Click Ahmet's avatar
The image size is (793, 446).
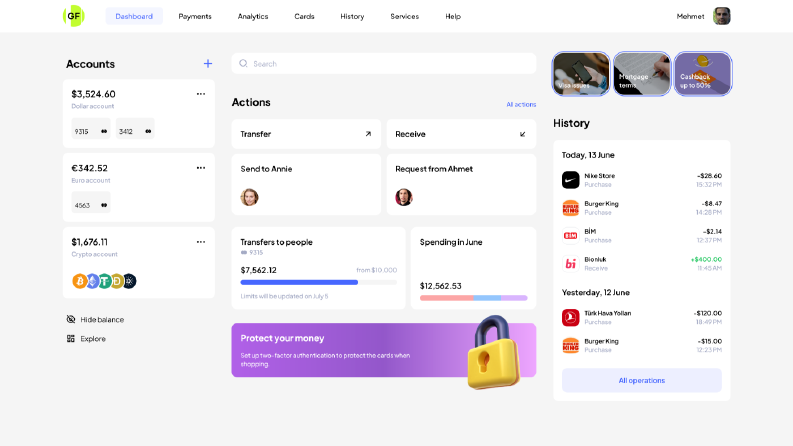tap(404, 197)
